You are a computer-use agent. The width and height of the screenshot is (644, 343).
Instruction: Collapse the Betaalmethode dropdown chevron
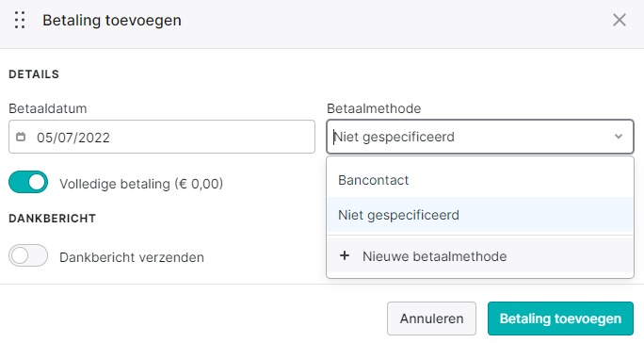(619, 137)
